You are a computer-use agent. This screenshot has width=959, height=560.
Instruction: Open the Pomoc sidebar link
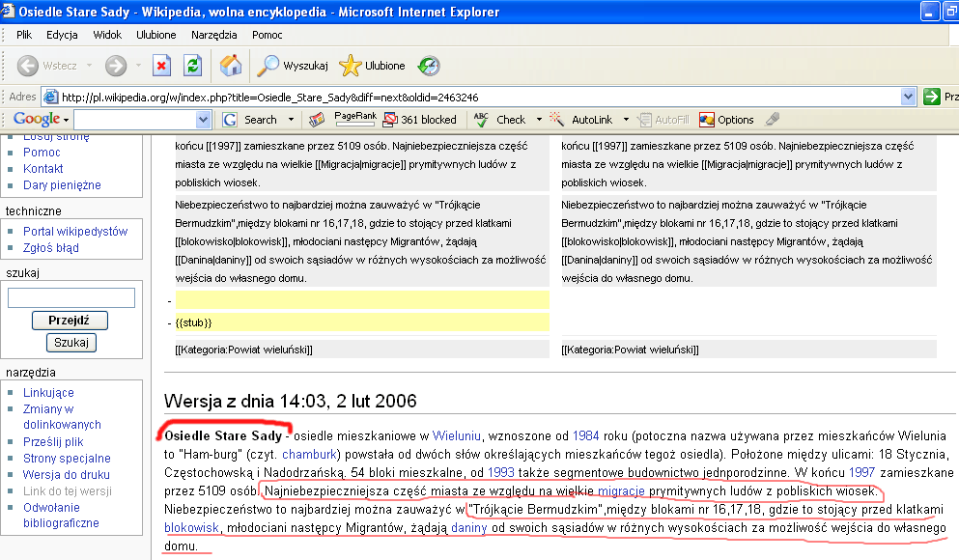click(42, 153)
